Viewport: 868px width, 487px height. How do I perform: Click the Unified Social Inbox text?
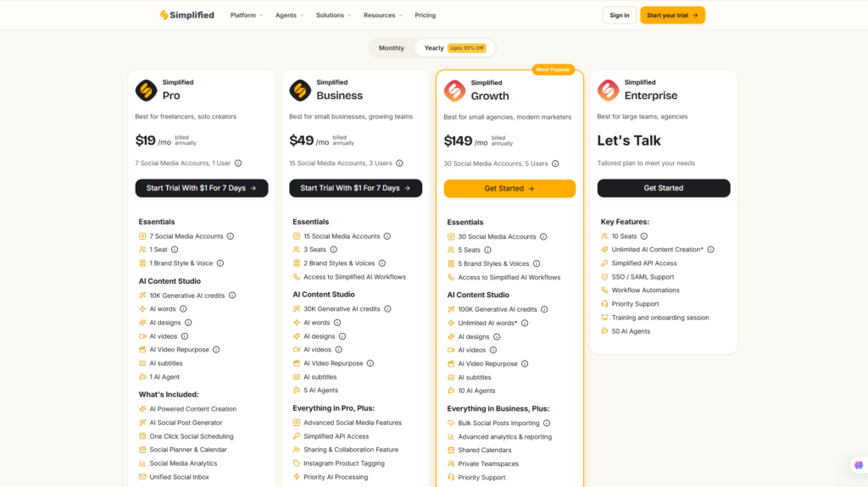[x=180, y=477]
